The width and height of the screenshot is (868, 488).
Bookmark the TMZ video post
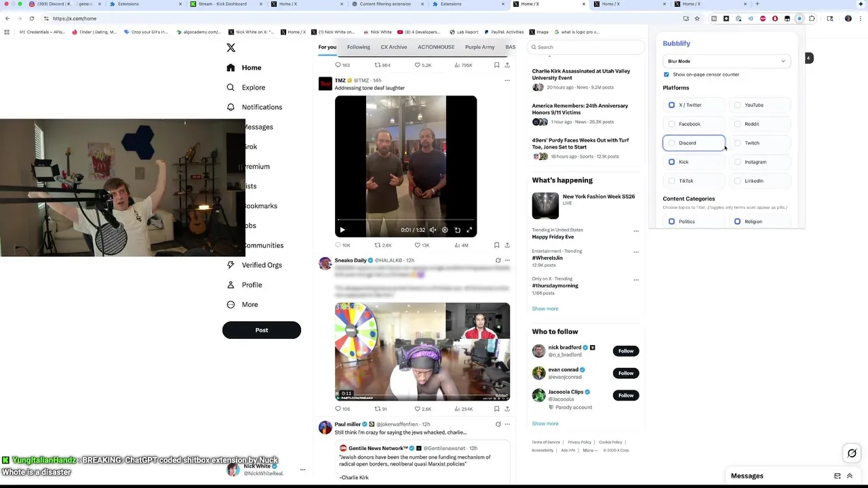point(496,245)
